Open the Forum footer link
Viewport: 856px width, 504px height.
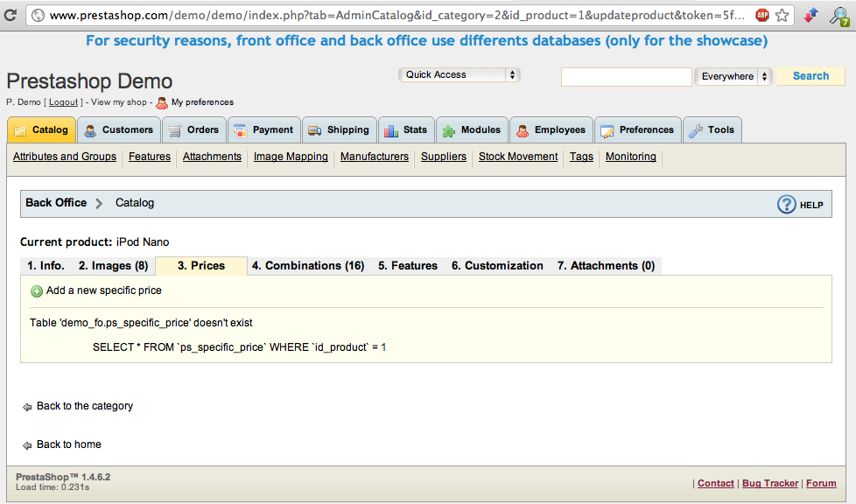(821, 483)
